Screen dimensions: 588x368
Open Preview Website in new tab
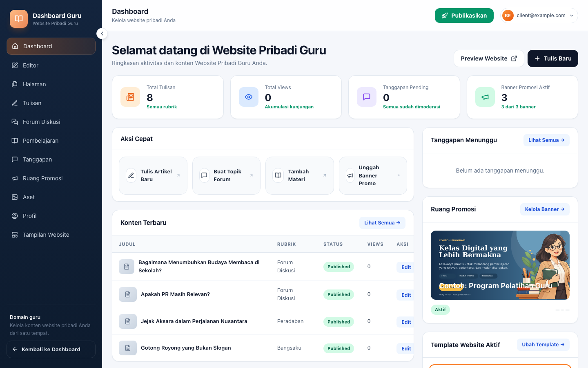coord(489,58)
